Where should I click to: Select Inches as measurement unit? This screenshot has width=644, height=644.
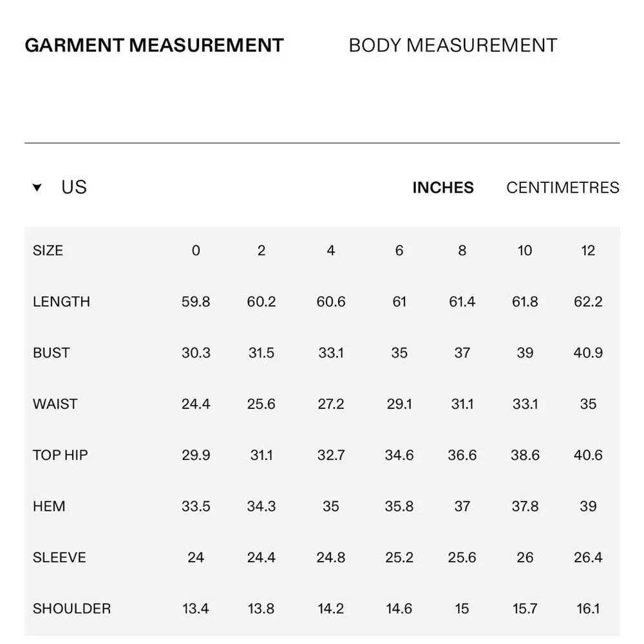pos(443,187)
